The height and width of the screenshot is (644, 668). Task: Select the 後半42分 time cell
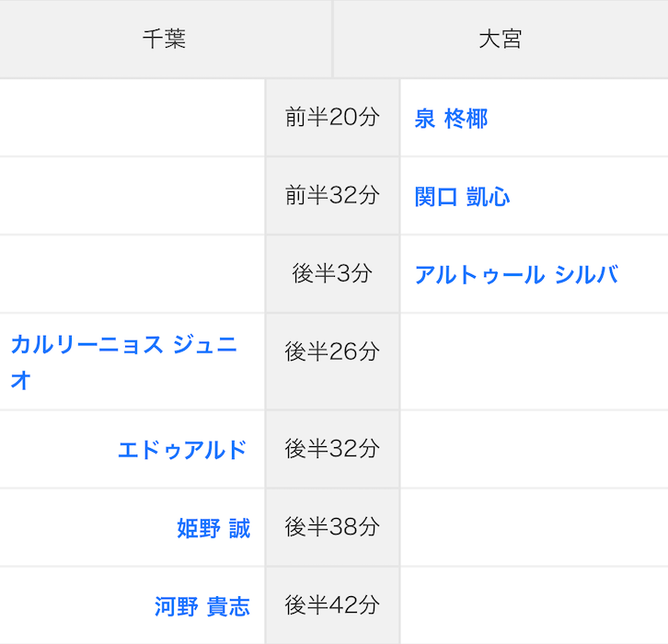click(332, 605)
